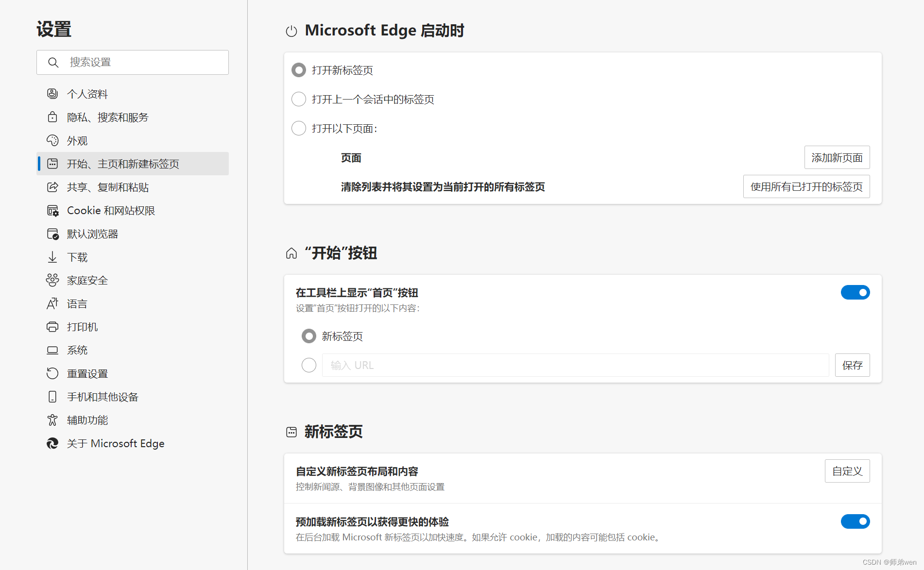Open 共享、复制和粘贴 settings section

coord(133,187)
